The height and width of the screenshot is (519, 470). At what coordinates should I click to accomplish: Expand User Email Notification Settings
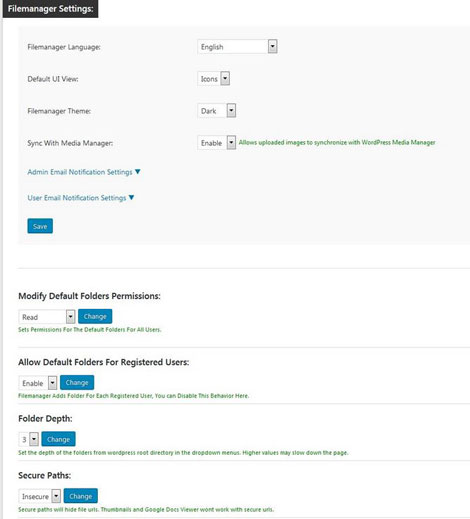pyautogui.click(x=77, y=198)
